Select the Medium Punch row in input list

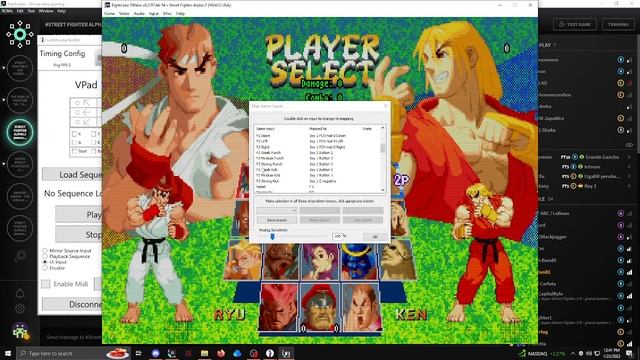pyautogui.click(x=317, y=158)
